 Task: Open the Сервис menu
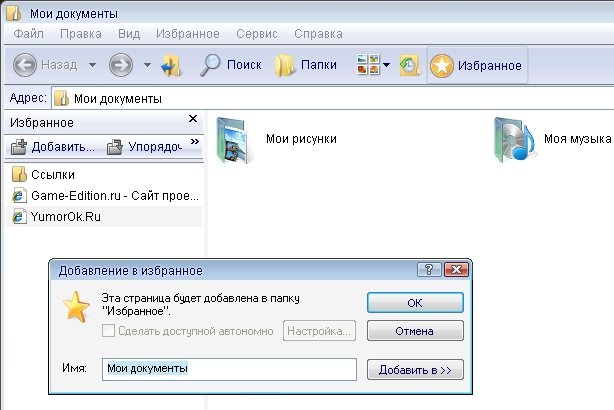coord(257,33)
